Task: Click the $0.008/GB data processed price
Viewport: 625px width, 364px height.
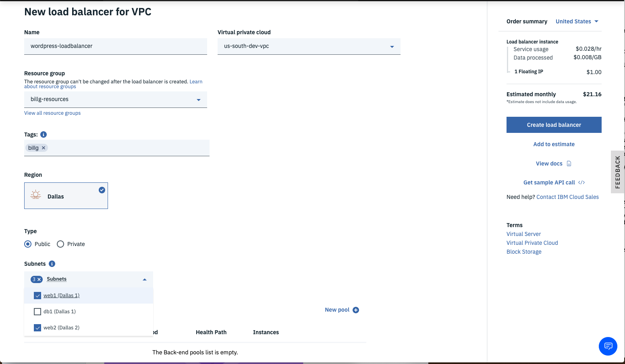Action: click(588, 57)
